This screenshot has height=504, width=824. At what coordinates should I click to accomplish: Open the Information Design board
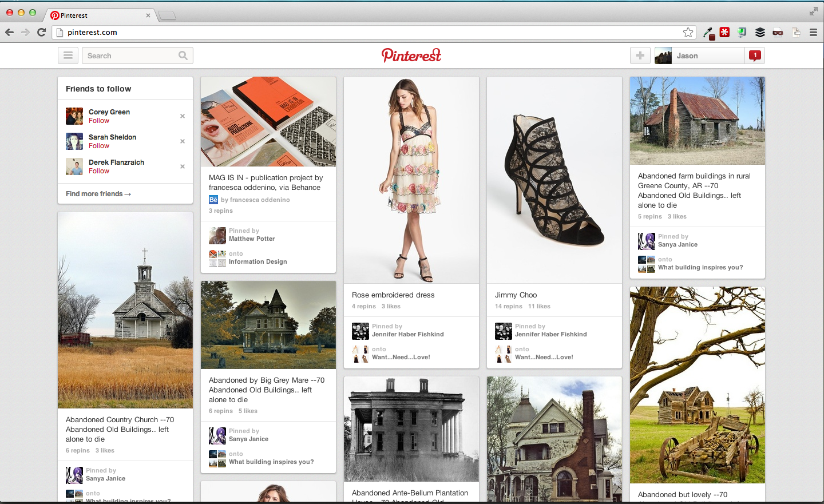(x=258, y=262)
